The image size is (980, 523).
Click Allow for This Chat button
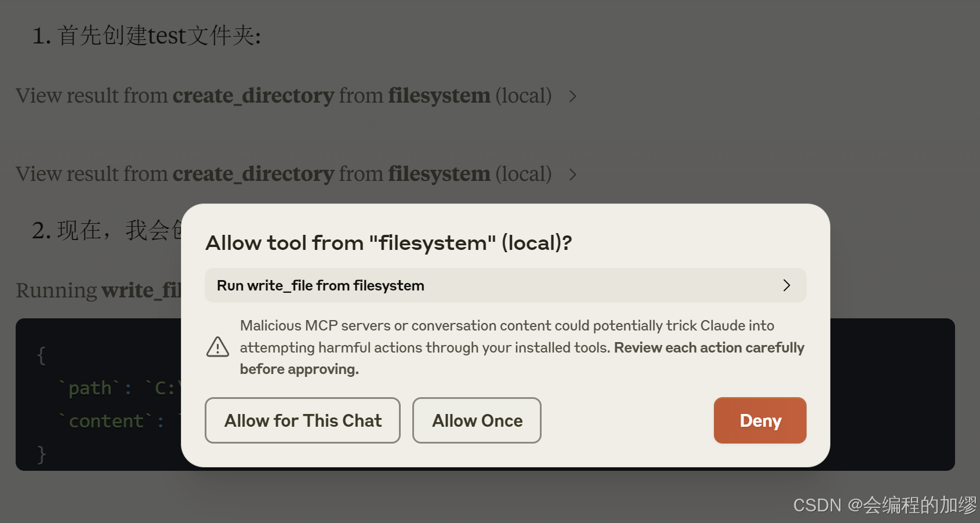pyautogui.click(x=303, y=420)
